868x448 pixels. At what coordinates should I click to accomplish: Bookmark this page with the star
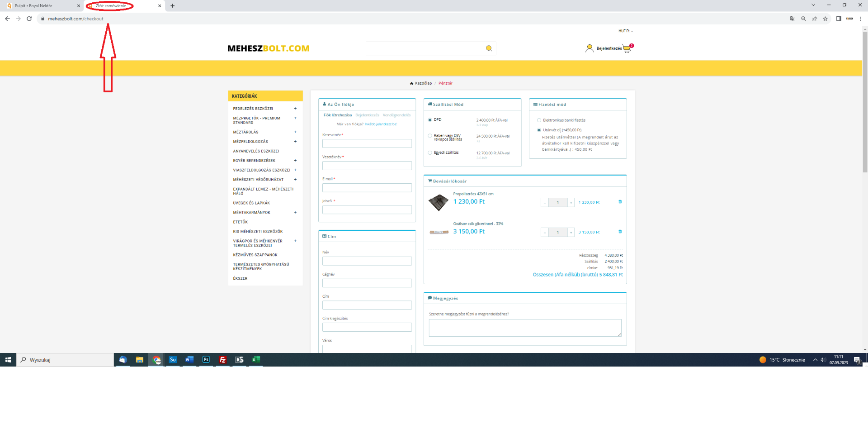(825, 19)
